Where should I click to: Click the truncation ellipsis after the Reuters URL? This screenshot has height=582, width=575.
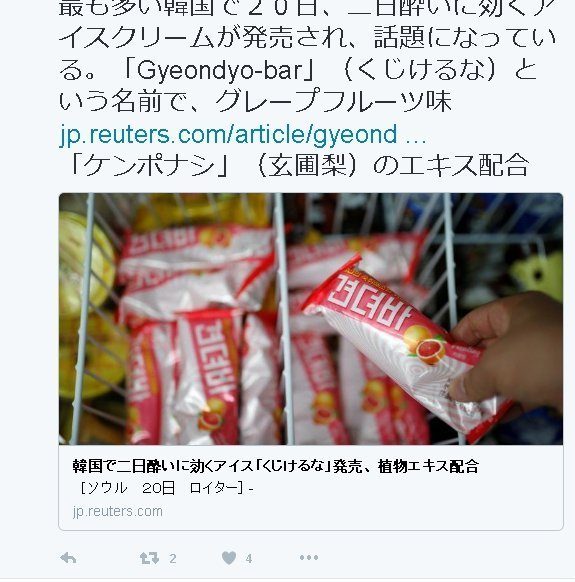[x=416, y=140]
